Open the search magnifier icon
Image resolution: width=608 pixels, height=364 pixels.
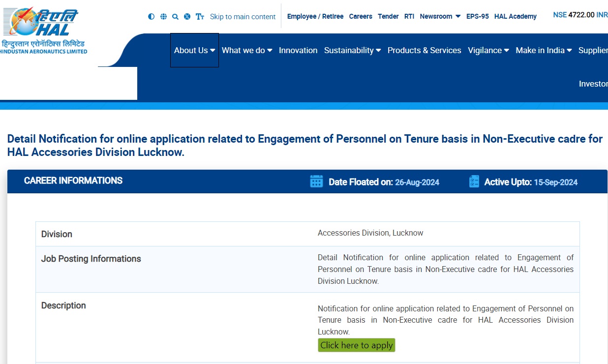coord(175,17)
